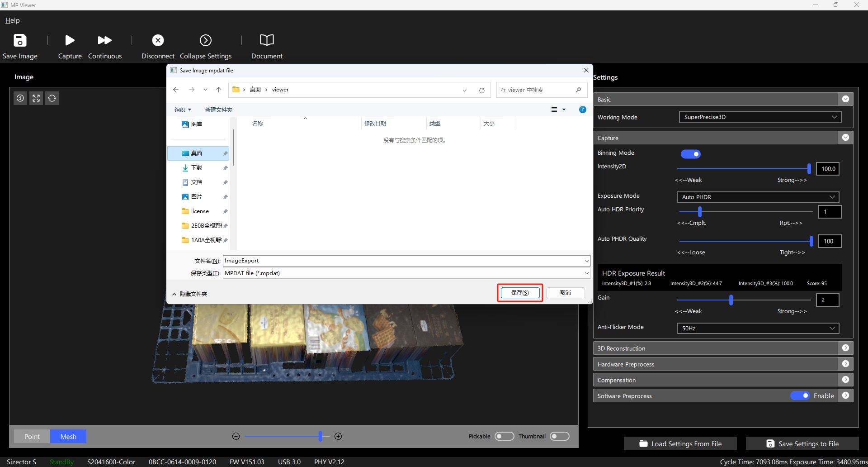Viewport: 868px width, 467px height.
Task: Click Load Settings From File
Action: [680, 444]
